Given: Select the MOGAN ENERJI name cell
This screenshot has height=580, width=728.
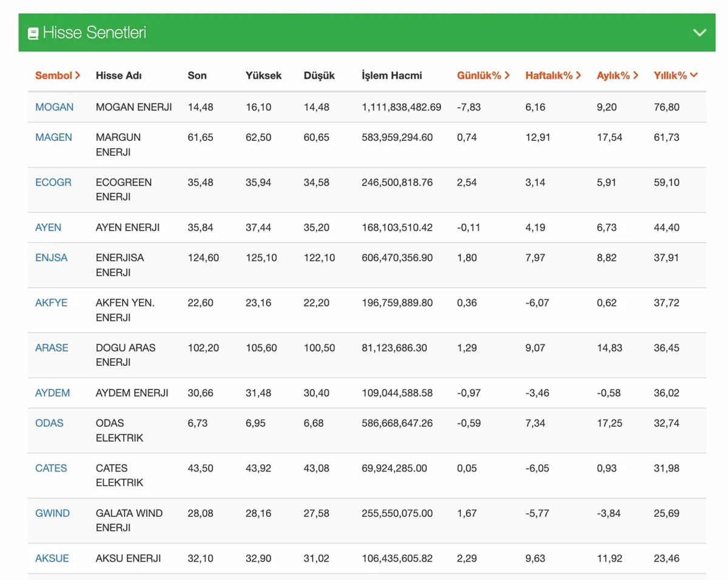Looking at the screenshot, I should pos(134,107).
